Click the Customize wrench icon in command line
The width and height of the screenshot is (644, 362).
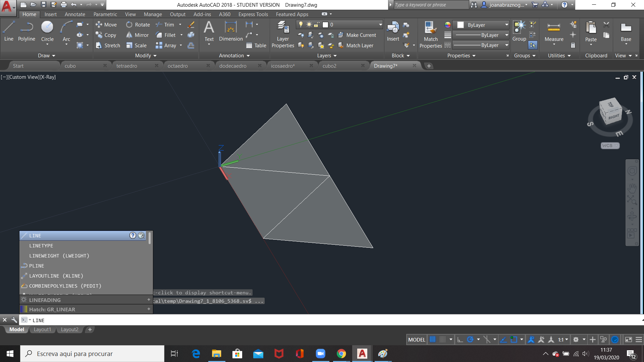[14, 320]
